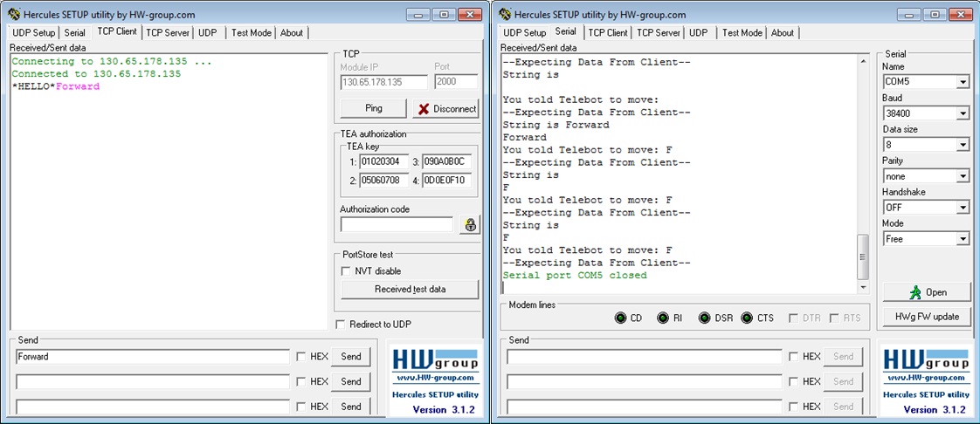Click 'Serial port COM5 closed' log line
Image resolution: width=980 pixels, height=424 pixels.
575,276
